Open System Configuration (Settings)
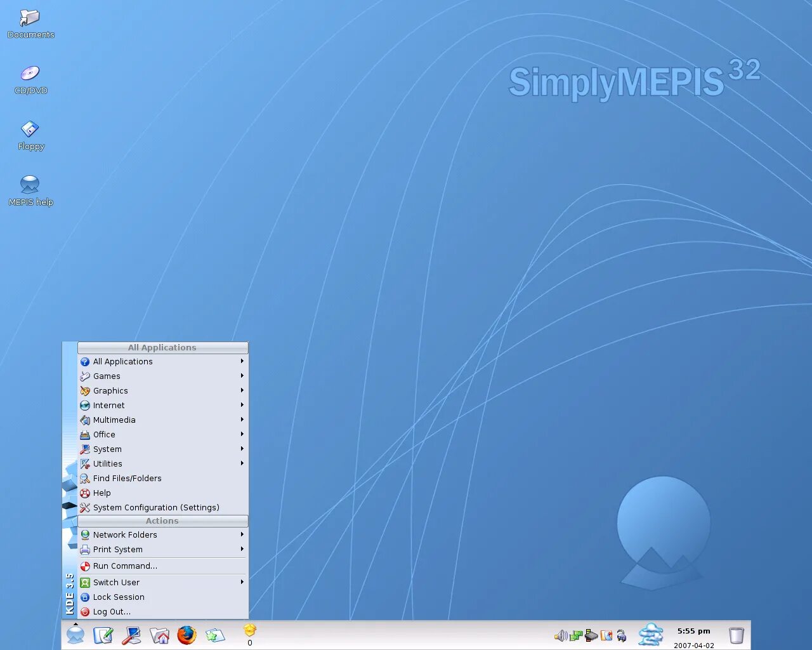The width and height of the screenshot is (812, 650). [x=162, y=508]
